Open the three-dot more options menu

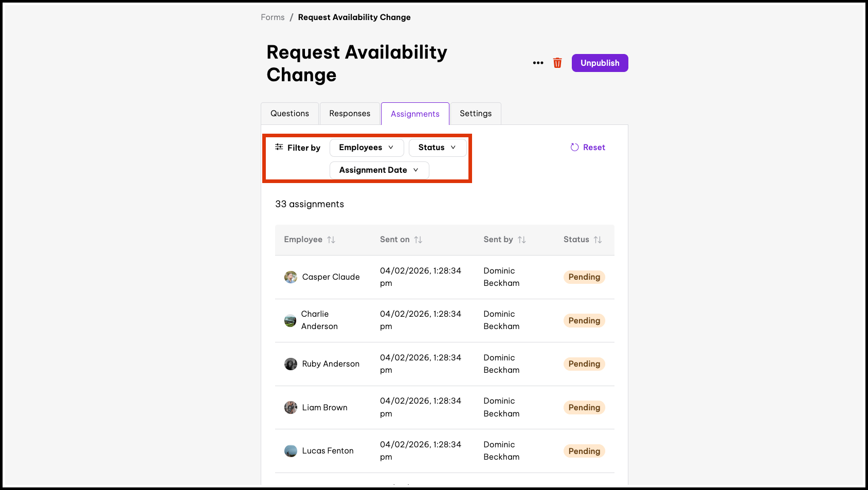[538, 63]
